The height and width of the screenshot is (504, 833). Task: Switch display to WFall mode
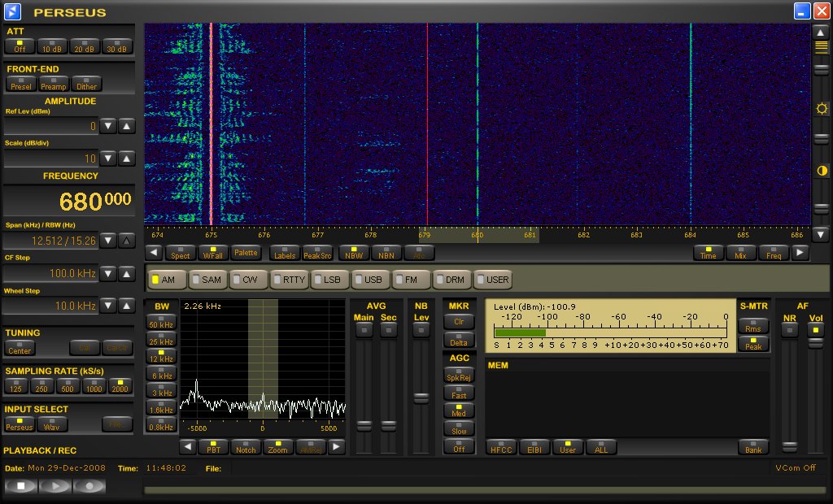[x=213, y=253]
